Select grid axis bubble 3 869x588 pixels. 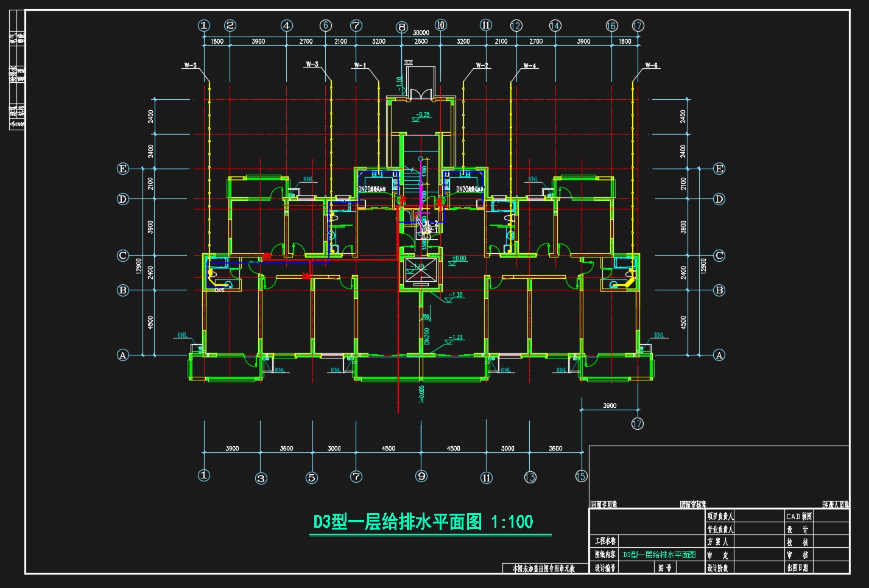click(x=261, y=478)
